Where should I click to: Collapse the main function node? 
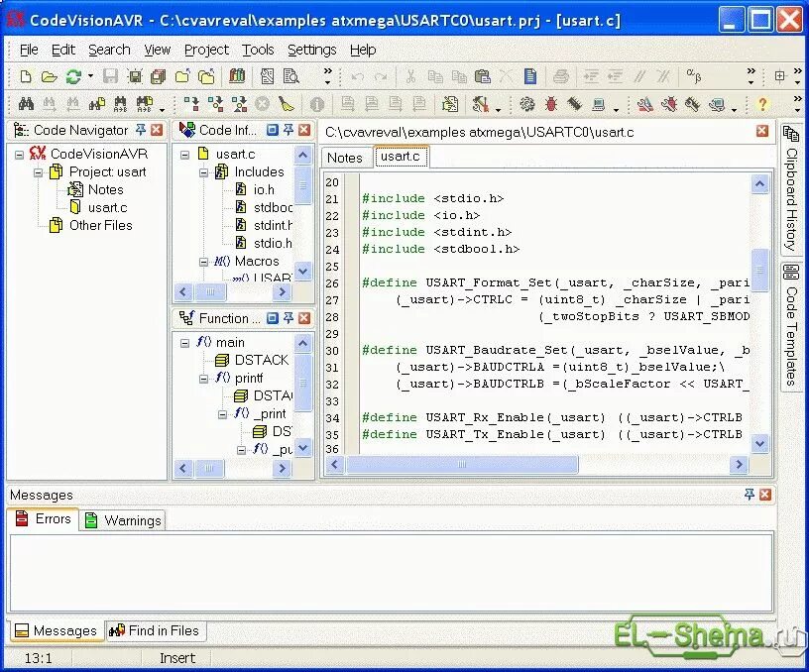click(184, 343)
